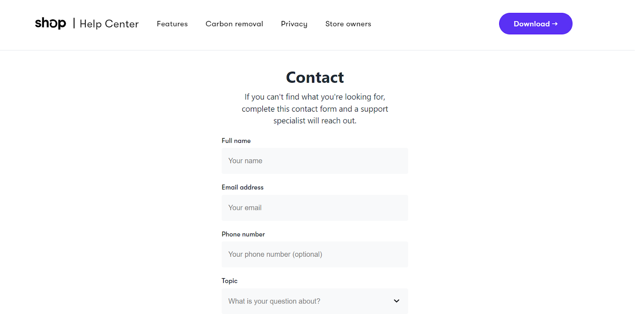Viewport: 644px width, 314px height.
Task: Navigate to the Store owners section
Action: 348,24
